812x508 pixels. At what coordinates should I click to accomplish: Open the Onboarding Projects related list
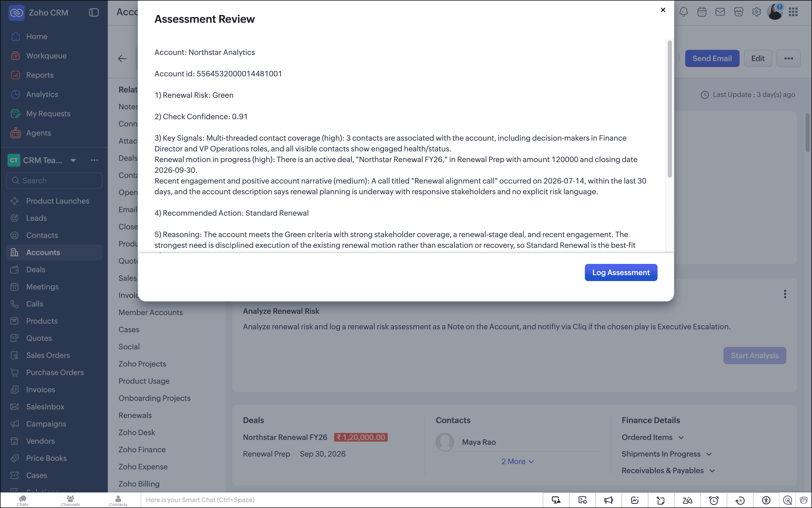[x=154, y=398]
